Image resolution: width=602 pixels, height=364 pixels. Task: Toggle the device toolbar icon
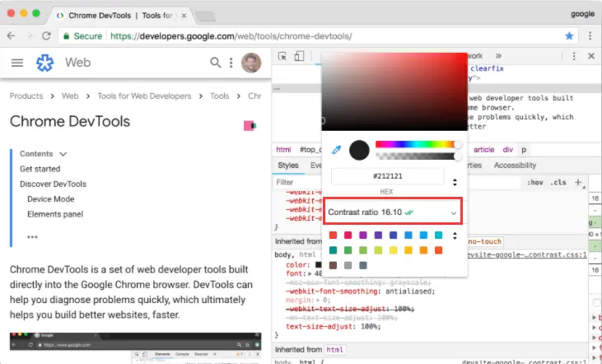pos(299,56)
